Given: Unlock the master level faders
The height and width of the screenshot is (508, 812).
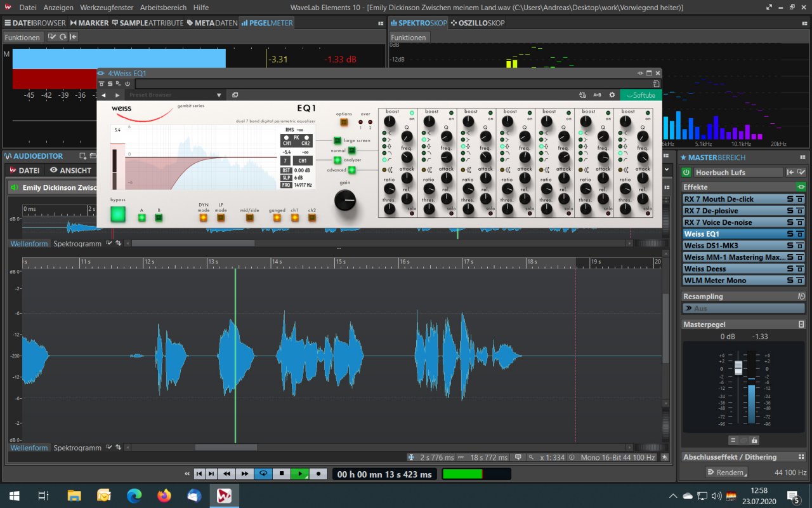Looking at the screenshot, I should coord(754,440).
